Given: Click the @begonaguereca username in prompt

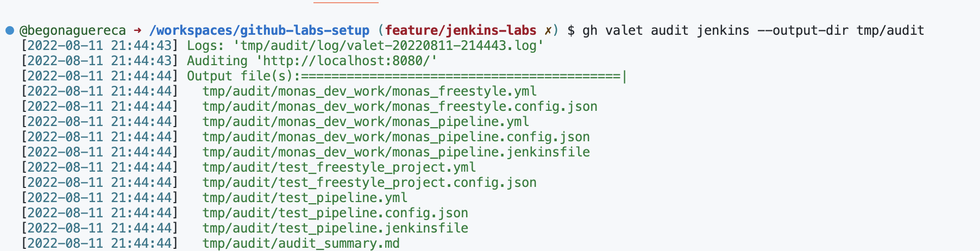Looking at the screenshot, I should pos(73,30).
